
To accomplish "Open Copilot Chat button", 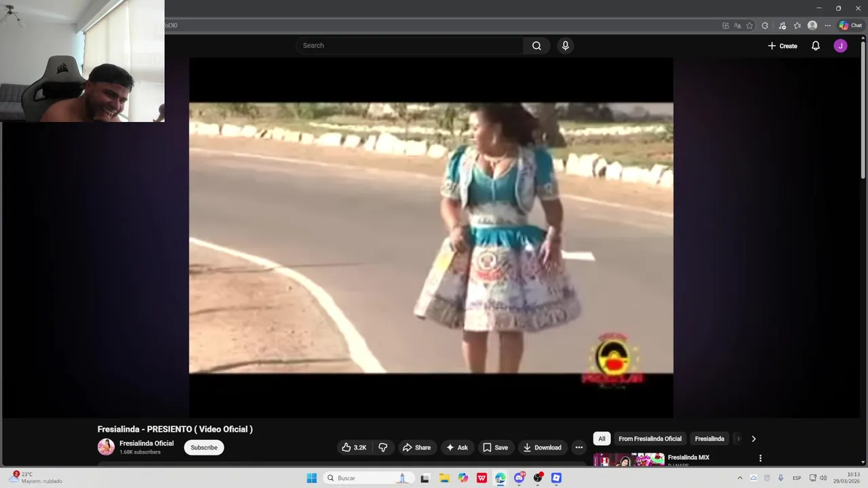I will 850,26.
